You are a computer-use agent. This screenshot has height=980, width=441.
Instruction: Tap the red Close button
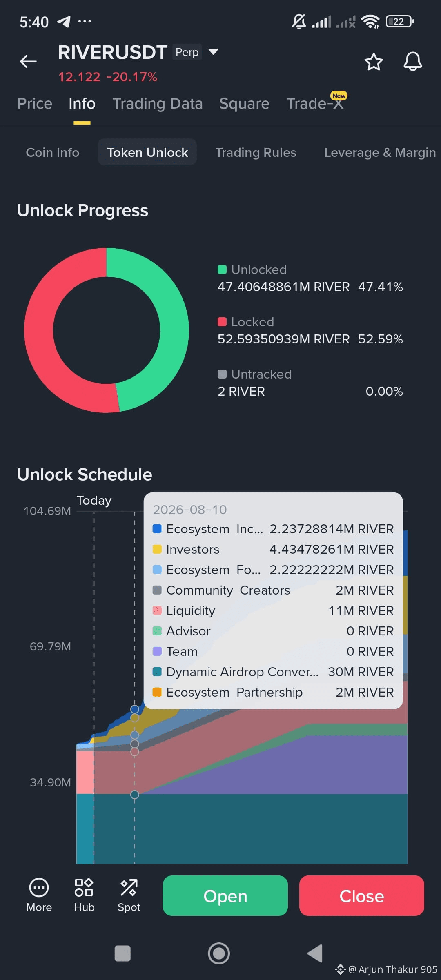pos(362,896)
